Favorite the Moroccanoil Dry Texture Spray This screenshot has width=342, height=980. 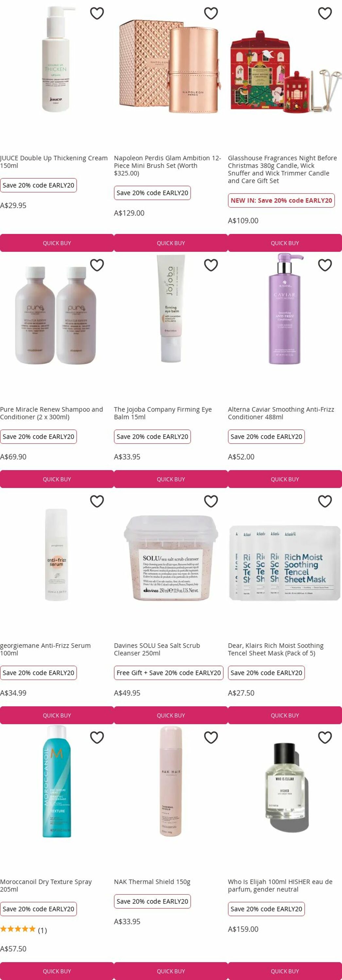pyautogui.click(x=97, y=737)
